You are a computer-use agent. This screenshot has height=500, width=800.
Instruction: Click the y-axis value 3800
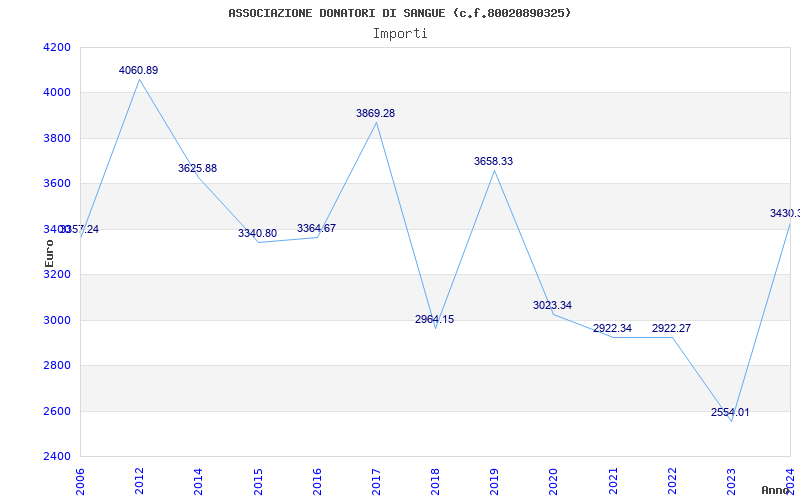pos(57,138)
